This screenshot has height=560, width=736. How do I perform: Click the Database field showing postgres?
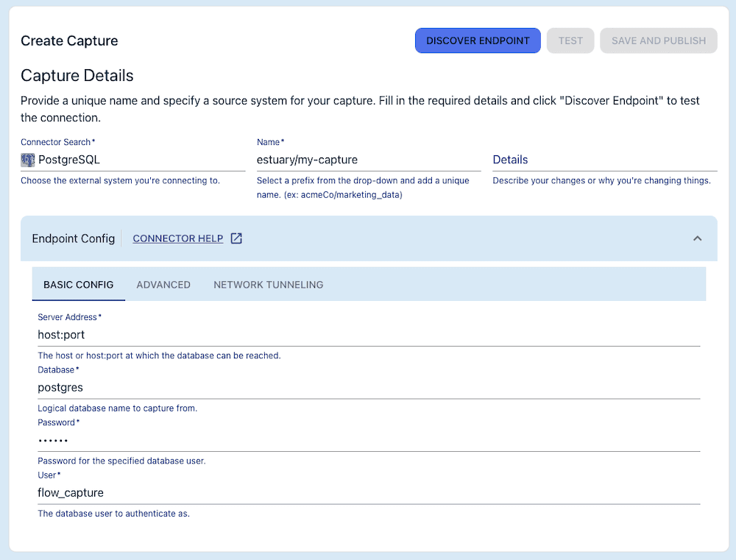(368, 387)
